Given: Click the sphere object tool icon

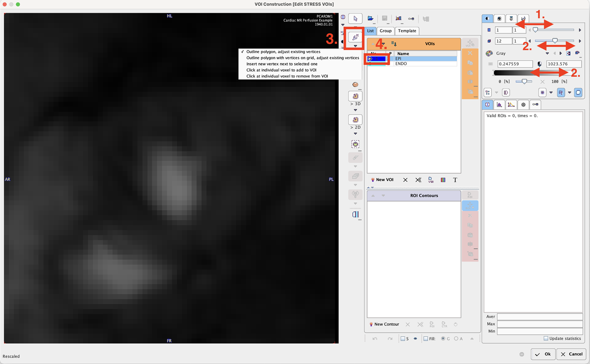Looking at the screenshot, I should (355, 84).
